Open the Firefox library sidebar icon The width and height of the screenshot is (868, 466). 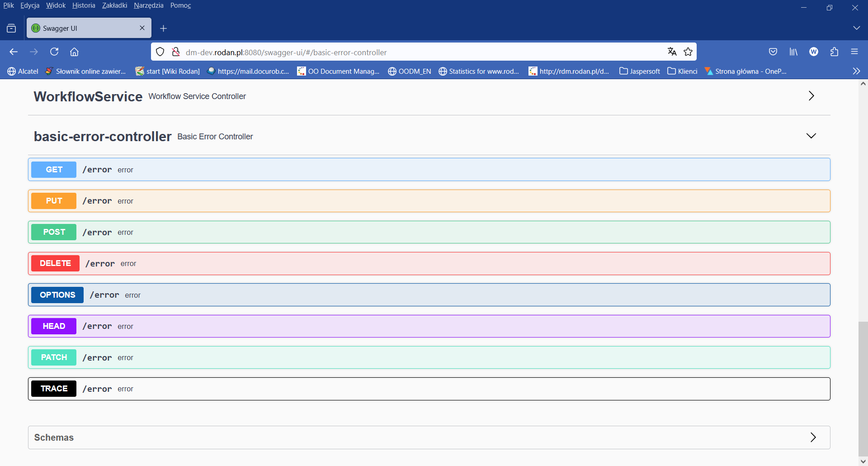(x=793, y=52)
